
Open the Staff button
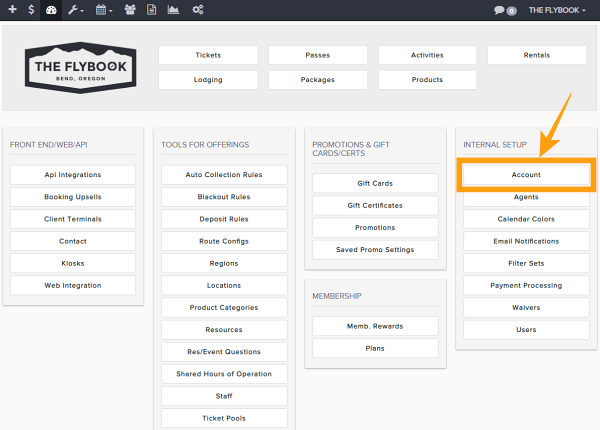point(224,396)
